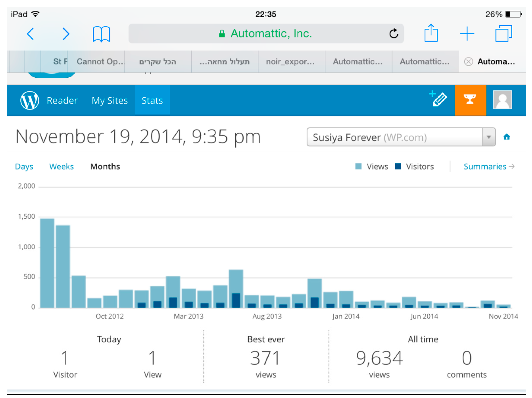Switch chart to Days view

coord(24,166)
